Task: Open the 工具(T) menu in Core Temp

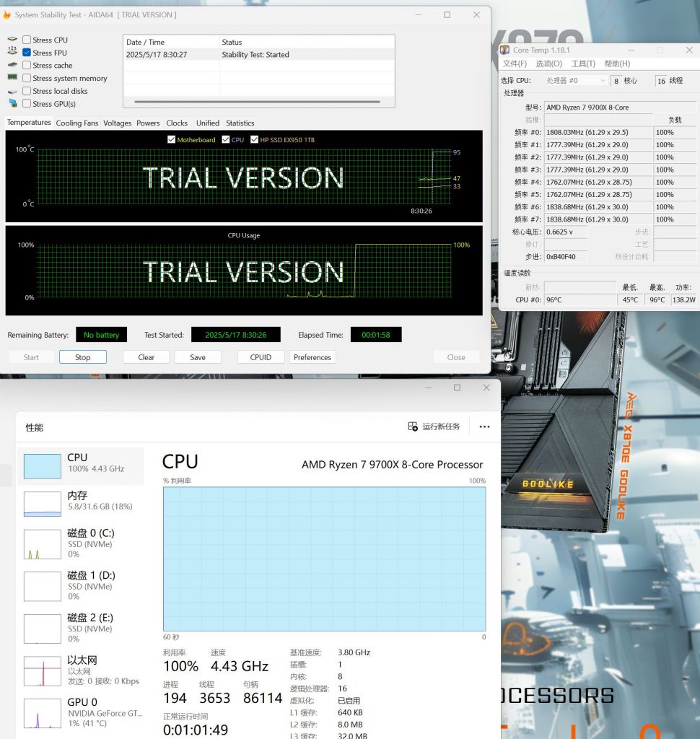Action: tap(583, 64)
